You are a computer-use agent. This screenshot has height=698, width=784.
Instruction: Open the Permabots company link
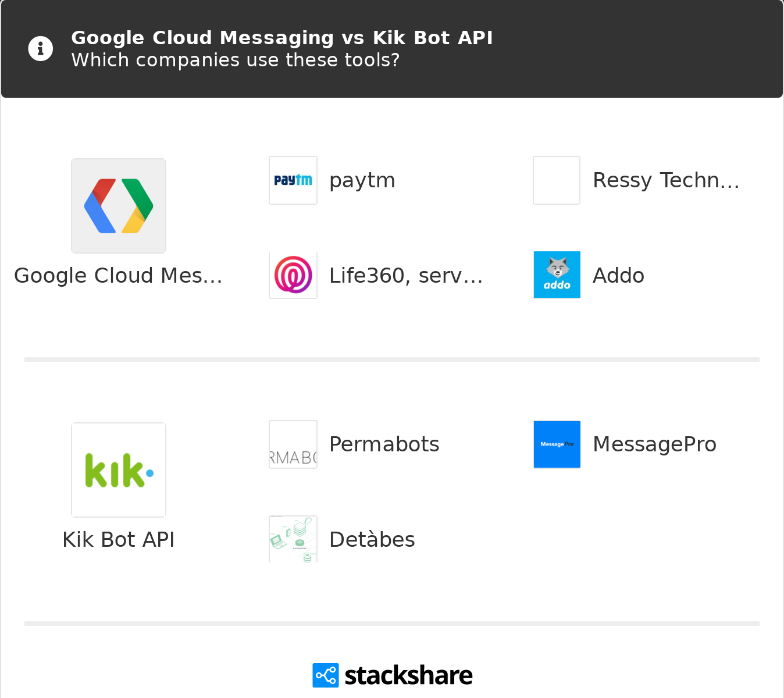click(384, 444)
